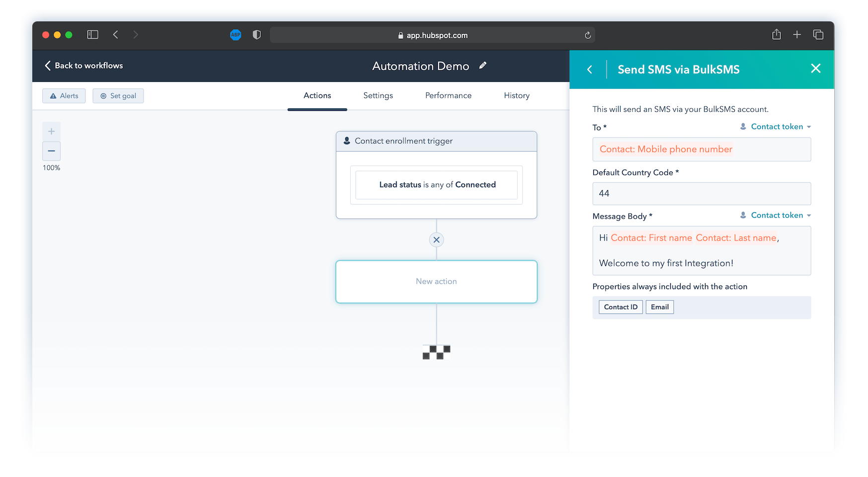Open Contact token dropdown for Message Body
The image size is (868, 477).
[776, 215]
